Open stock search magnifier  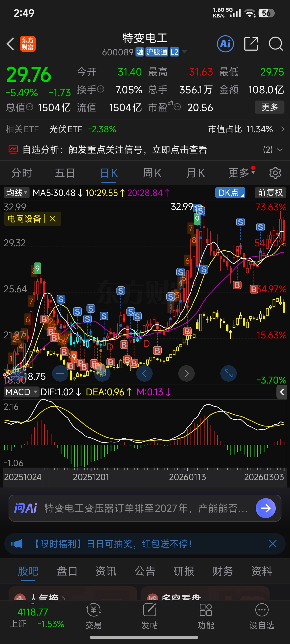coord(276,44)
